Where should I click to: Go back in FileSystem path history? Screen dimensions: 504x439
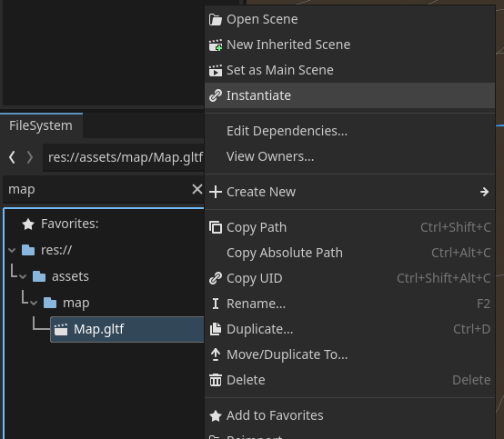pos(12,157)
